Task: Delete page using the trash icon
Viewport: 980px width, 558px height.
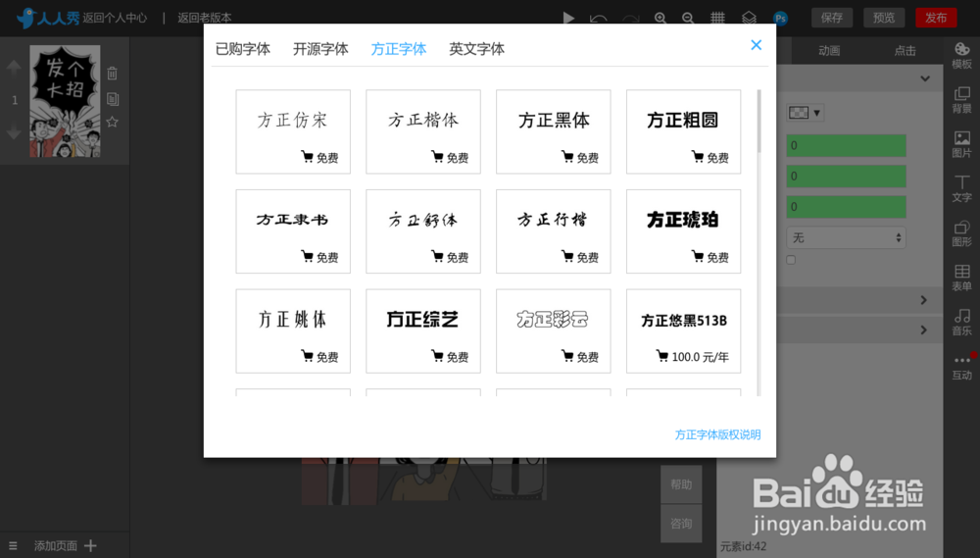Action: tap(113, 74)
